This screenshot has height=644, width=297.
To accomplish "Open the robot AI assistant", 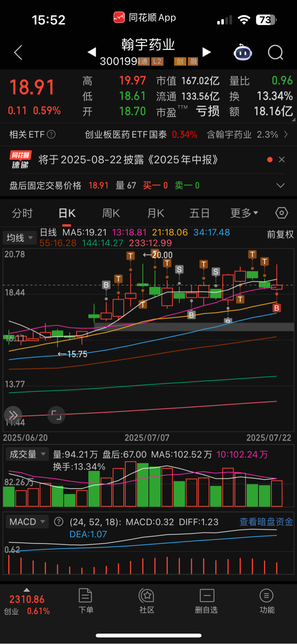I will (x=243, y=52).
